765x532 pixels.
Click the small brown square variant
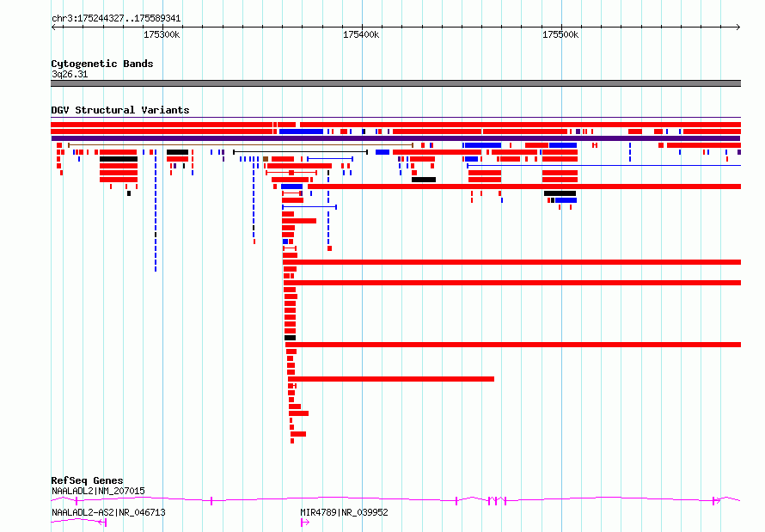coord(266,159)
